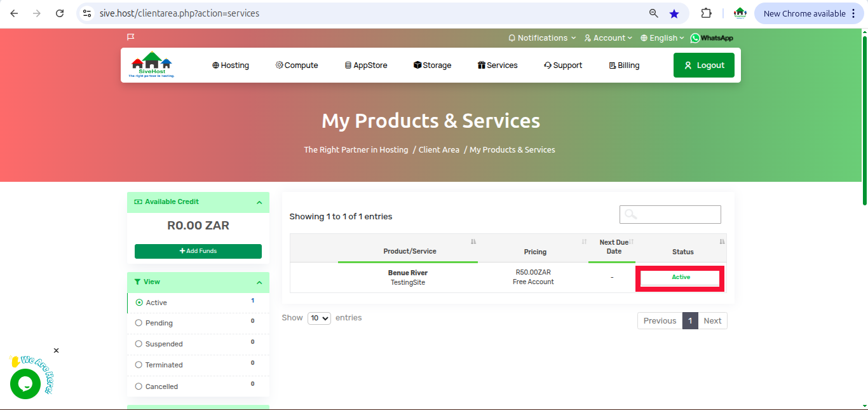This screenshot has width=868, height=410.
Task: Open the Services menu
Action: click(x=498, y=65)
